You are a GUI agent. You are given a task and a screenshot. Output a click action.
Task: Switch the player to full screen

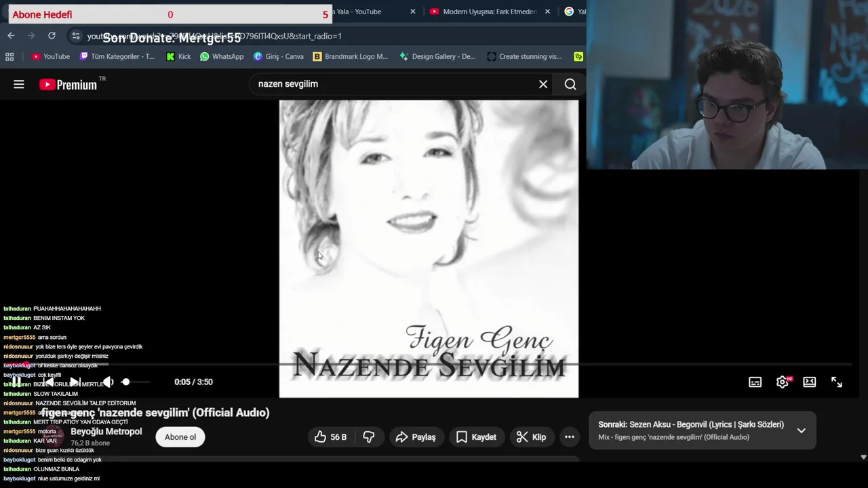coord(837,382)
